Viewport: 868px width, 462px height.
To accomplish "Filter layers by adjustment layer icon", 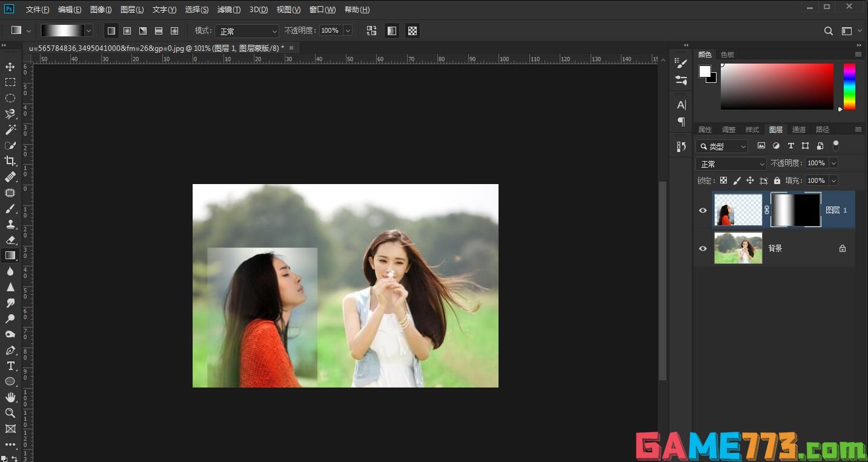I will click(776, 146).
